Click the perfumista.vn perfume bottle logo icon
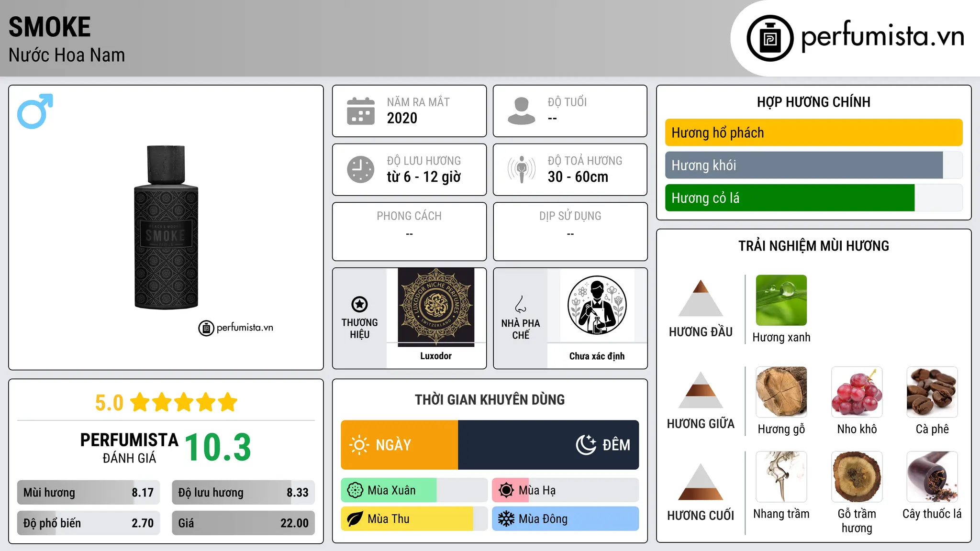 [x=770, y=38]
